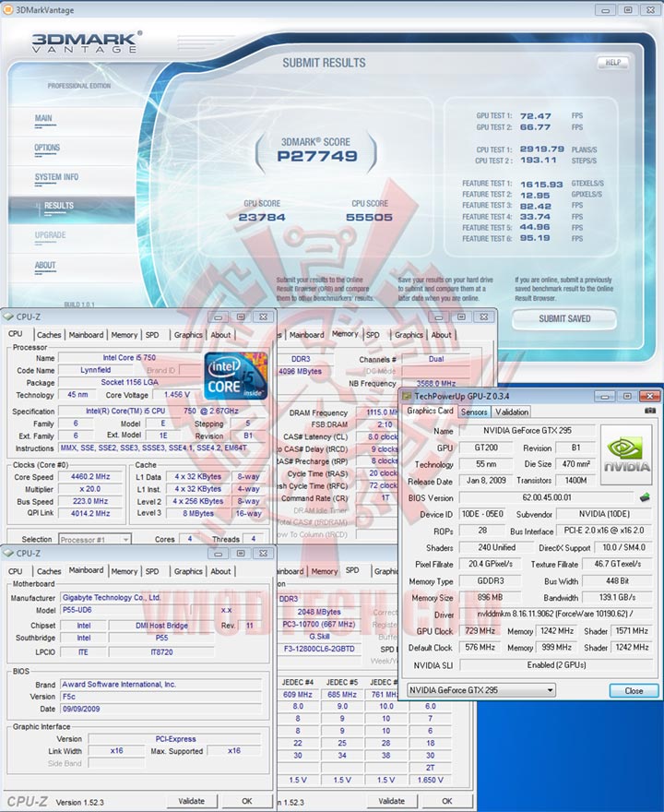The image size is (664, 812).
Task: Click the Close button in GPU-Z
Action: (x=634, y=691)
